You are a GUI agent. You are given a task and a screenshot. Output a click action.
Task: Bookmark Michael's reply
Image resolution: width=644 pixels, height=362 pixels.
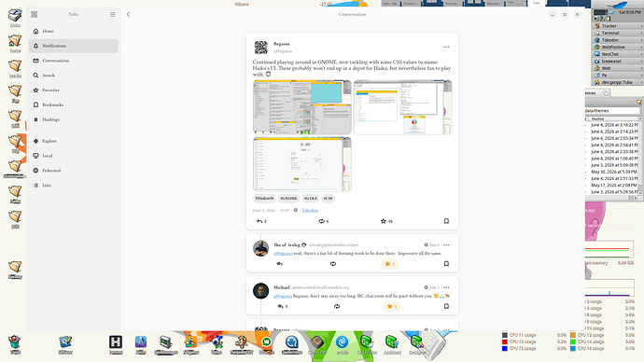coord(446,307)
